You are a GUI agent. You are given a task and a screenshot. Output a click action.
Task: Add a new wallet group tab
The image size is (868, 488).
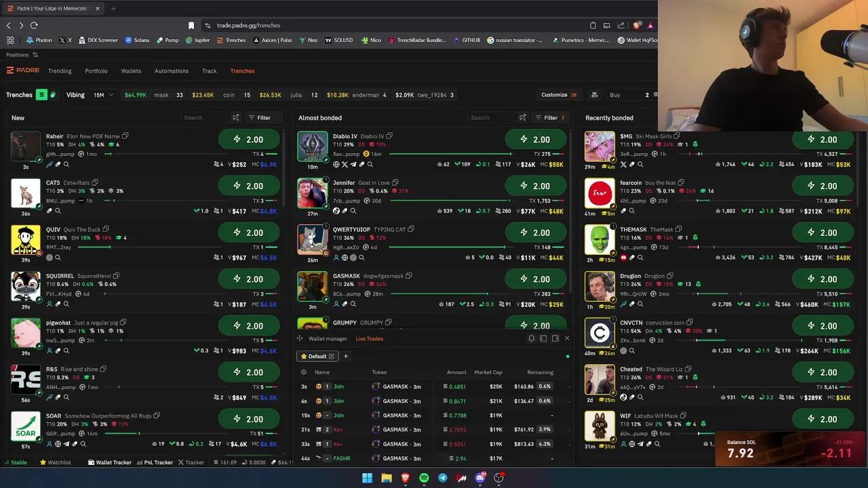[345, 357]
